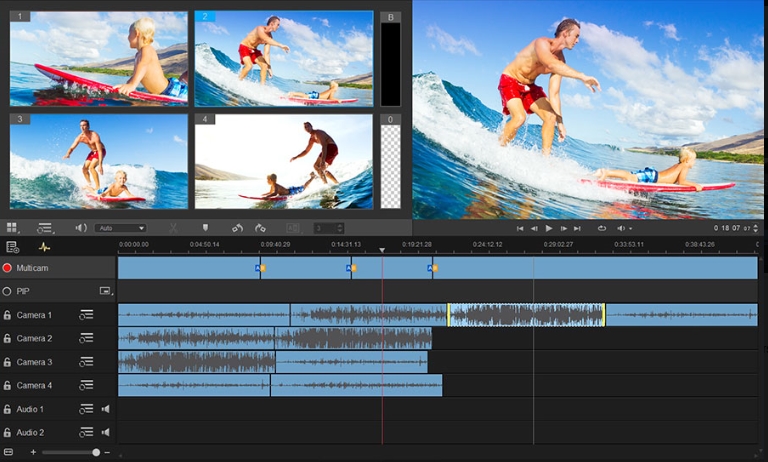768x462 pixels.
Task: Toggle the lock on Audio 2 track
Action: (x=7, y=432)
